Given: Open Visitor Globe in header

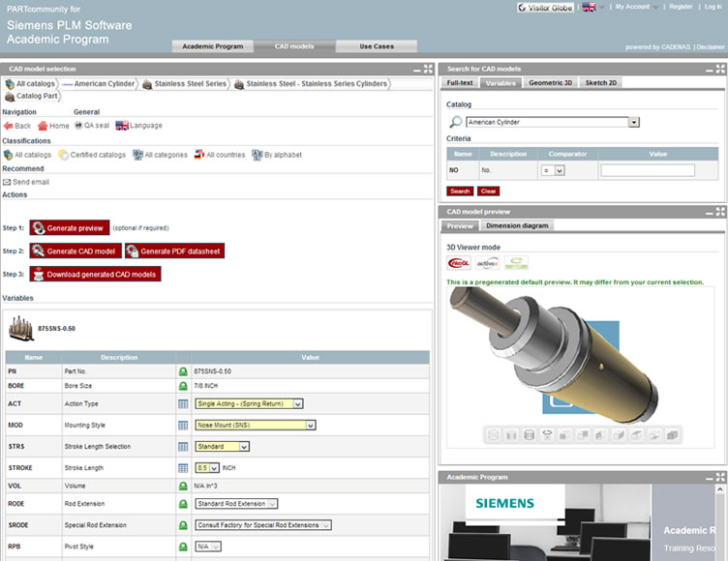Looking at the screenshot, I should [546, 8].
